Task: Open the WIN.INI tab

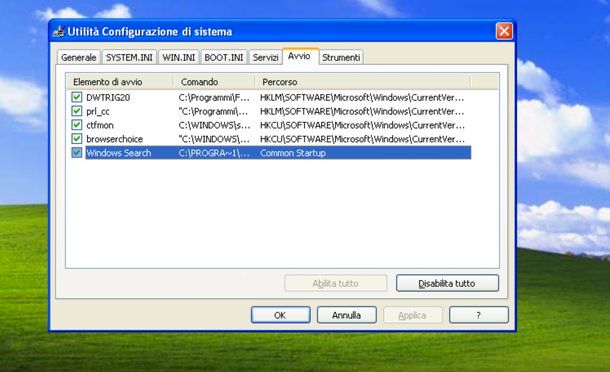Action: (179, 57)
